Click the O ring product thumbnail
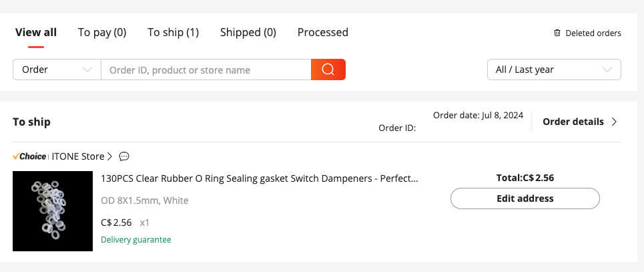The width and height of the screenshot is (644, 272). pos(53,211)
